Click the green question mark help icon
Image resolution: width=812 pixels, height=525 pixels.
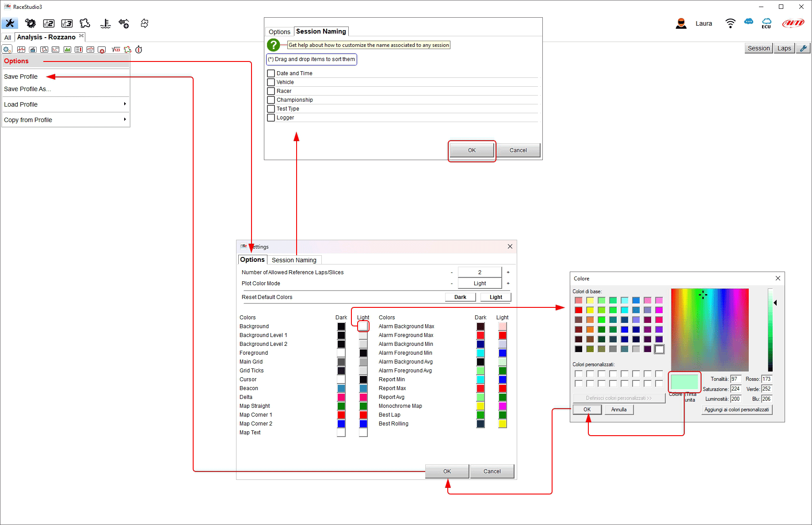point(274,45)
